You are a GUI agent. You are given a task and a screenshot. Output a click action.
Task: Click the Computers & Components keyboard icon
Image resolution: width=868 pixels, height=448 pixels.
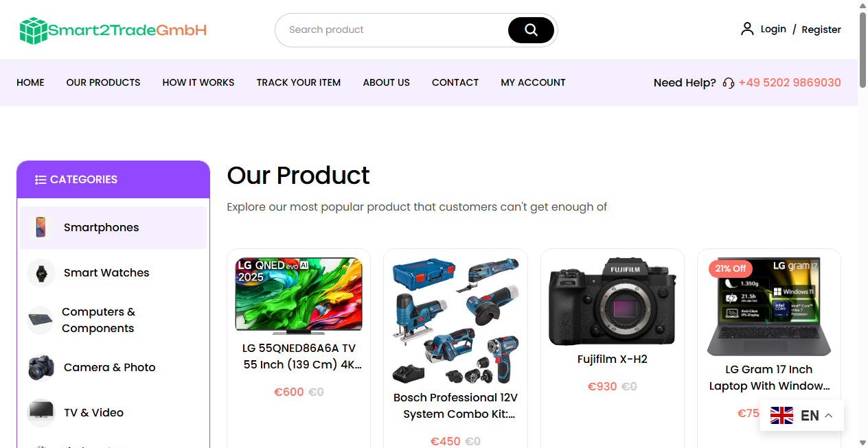pyautogui.click(x=41, y=320)
